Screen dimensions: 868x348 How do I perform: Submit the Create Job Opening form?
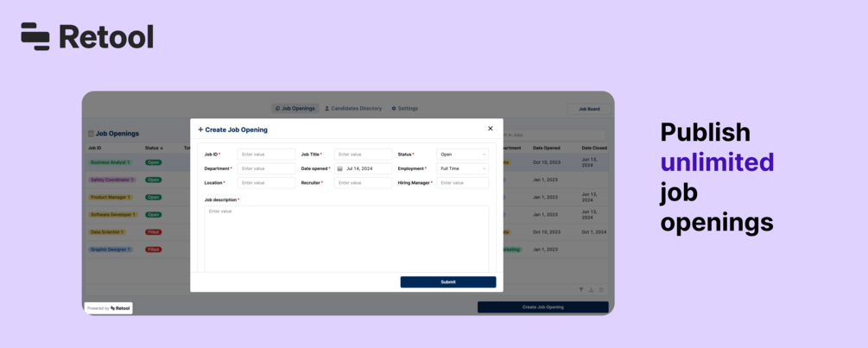click(x=448, y=282)
